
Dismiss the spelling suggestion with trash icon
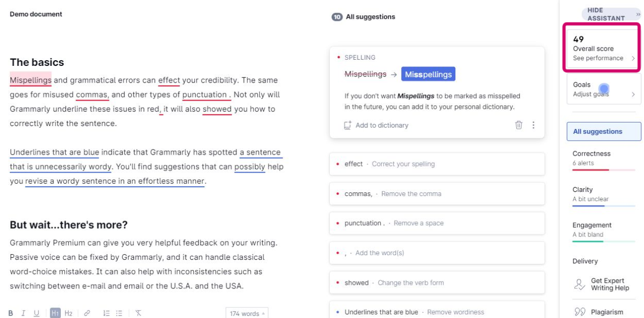(x=519, y=125)
